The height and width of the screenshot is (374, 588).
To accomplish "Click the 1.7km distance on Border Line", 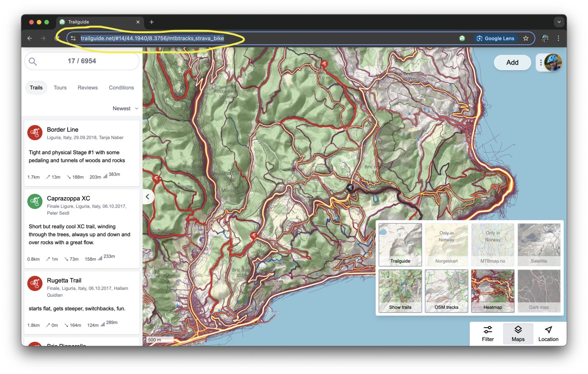I will [33, 177].
